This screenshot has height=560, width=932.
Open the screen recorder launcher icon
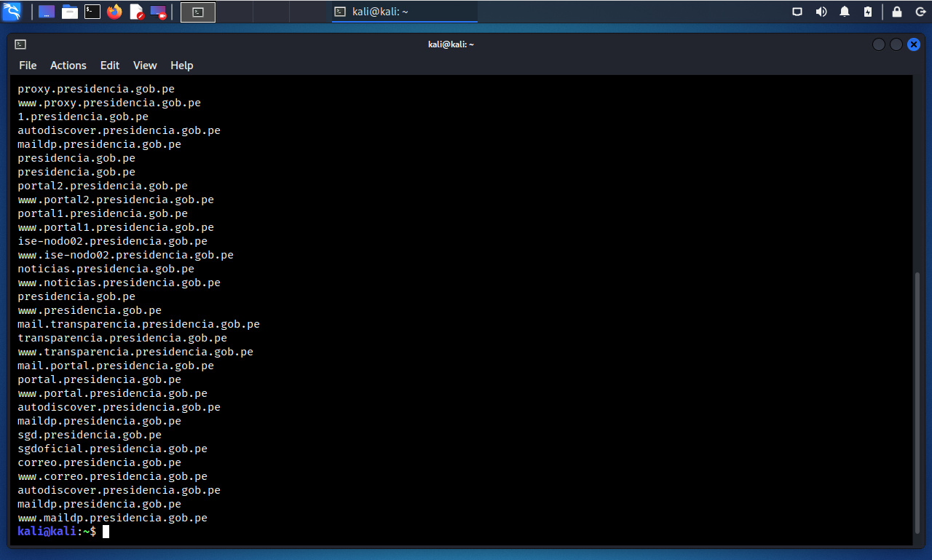pos(158,12)
